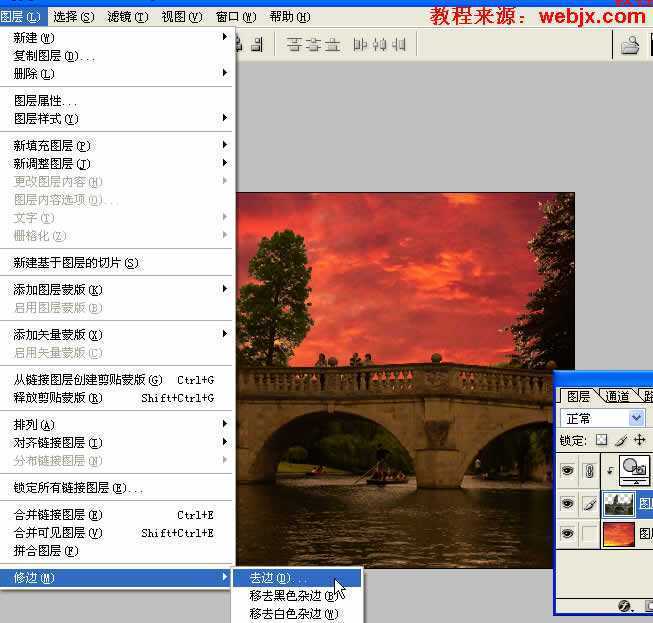The height and width of the screenshot is (623, 653).
Task: Open the 图层 (L) menu in menu bar
Action: click(21, 17)
